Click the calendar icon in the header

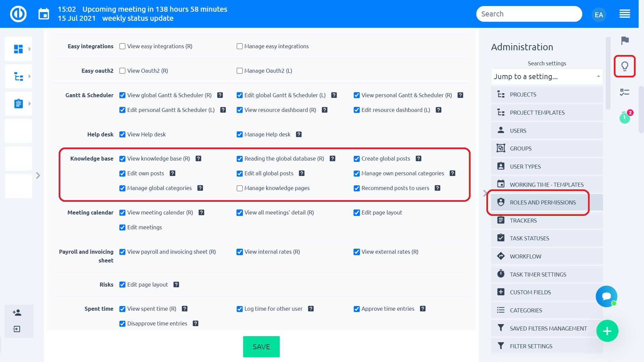44,14
